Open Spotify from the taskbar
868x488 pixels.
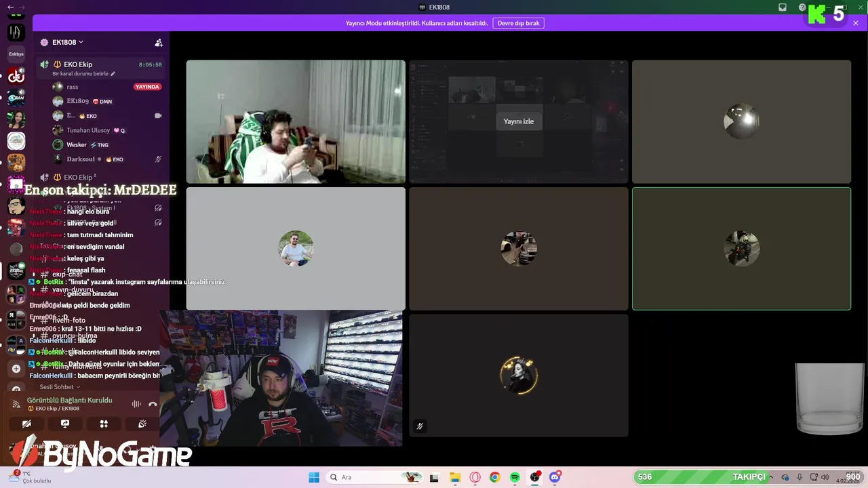[x=515, y=477]
